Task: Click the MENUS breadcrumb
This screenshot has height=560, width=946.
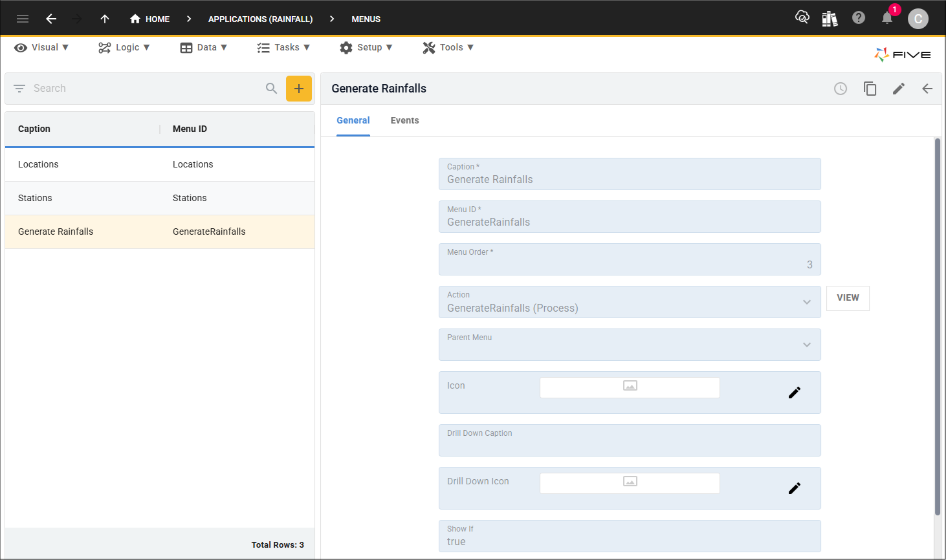Action: (366, 19)
